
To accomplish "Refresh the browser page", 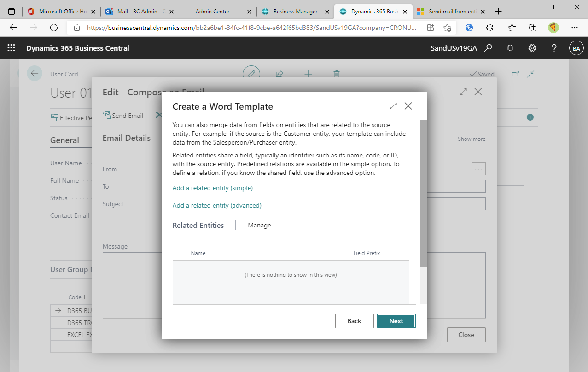I will tap(54, 28).
